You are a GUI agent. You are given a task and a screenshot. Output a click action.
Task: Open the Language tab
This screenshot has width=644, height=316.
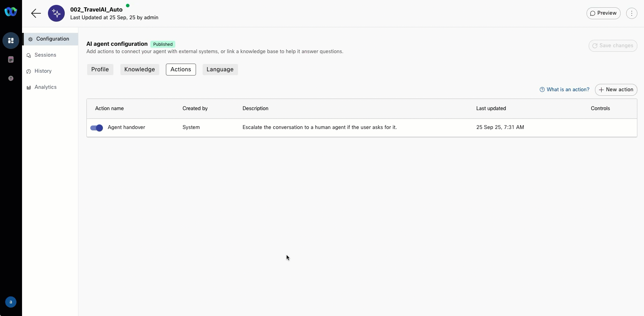220,70
